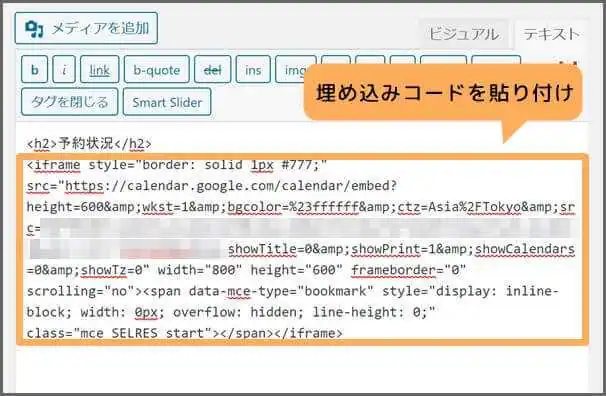Insert italic tag with the i button
Image resolution: width=606 pixels, height=396 pixels.
point(64,70)
